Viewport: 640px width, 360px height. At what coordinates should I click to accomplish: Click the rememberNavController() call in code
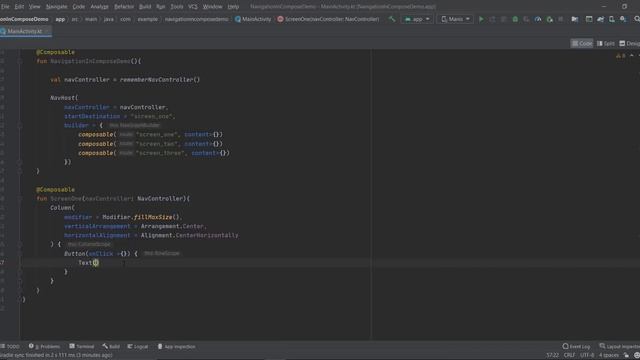[160, 80]
